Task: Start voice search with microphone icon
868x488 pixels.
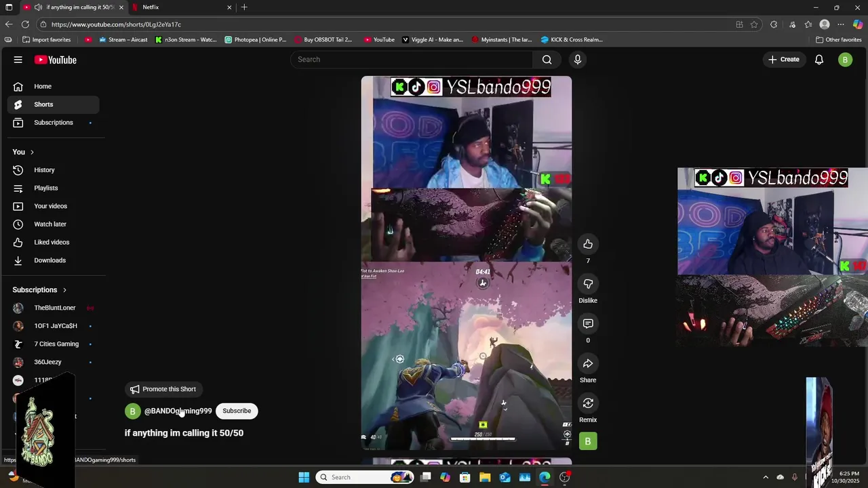Action: pos(578,60)
